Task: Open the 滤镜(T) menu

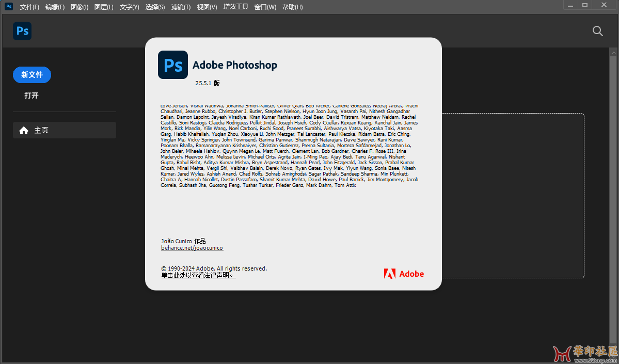Action: (180, 7)
